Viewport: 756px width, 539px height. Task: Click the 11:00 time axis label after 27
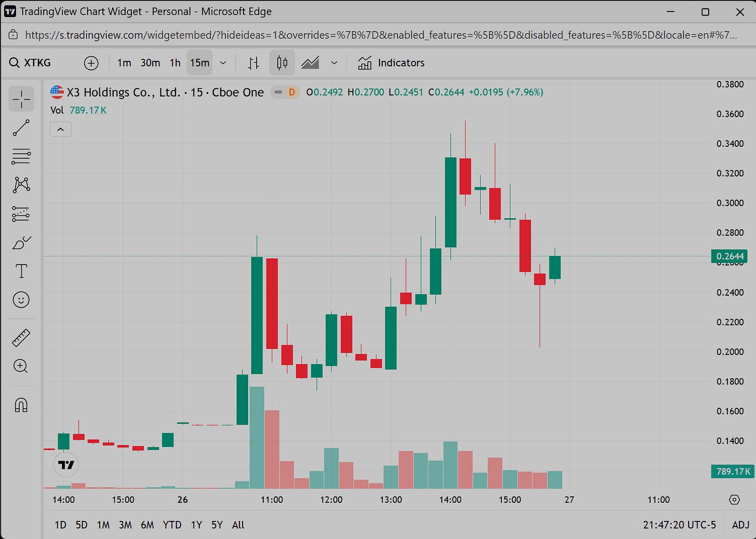pos(658,500)
